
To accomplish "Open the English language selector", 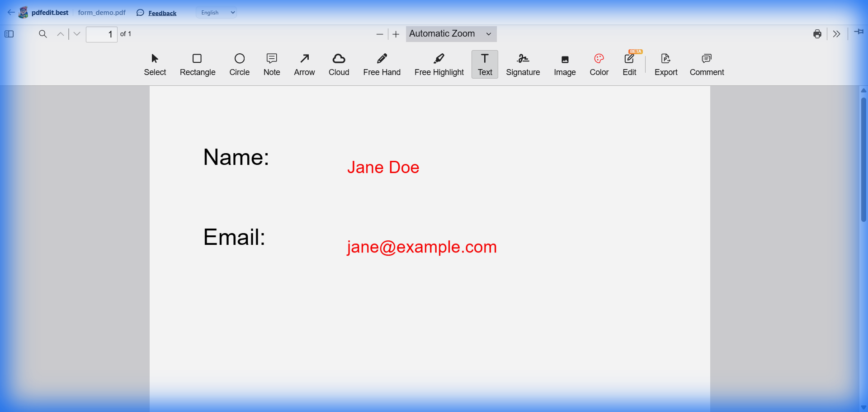I will (x=216, y=12).
